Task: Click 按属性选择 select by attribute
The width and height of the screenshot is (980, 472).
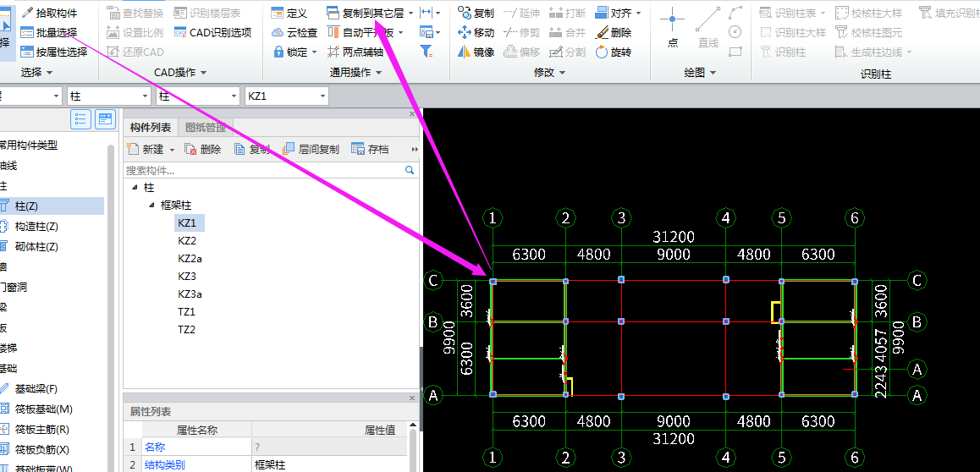Action: (x=54, y=52)
